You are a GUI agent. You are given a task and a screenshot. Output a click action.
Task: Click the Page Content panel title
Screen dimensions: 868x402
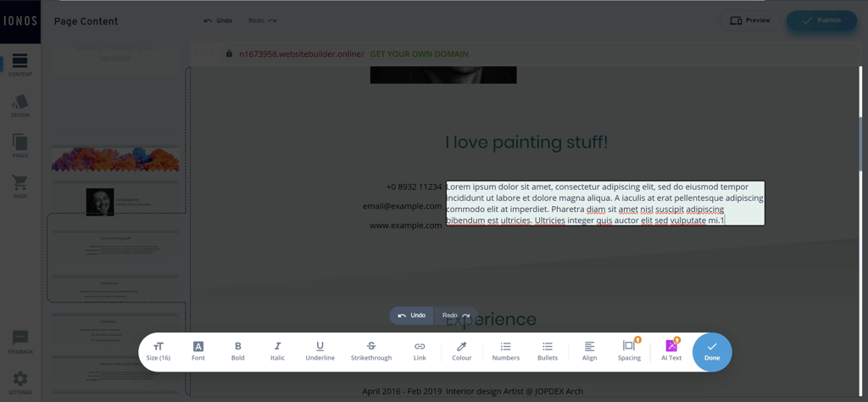(86, 21)
